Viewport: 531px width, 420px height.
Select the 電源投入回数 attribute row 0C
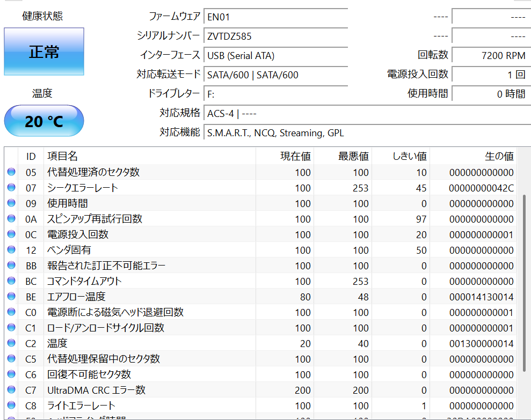[261, 234]
